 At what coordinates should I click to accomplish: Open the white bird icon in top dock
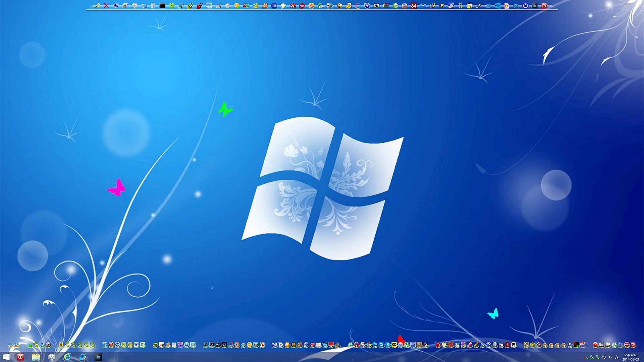click(283, 6)
